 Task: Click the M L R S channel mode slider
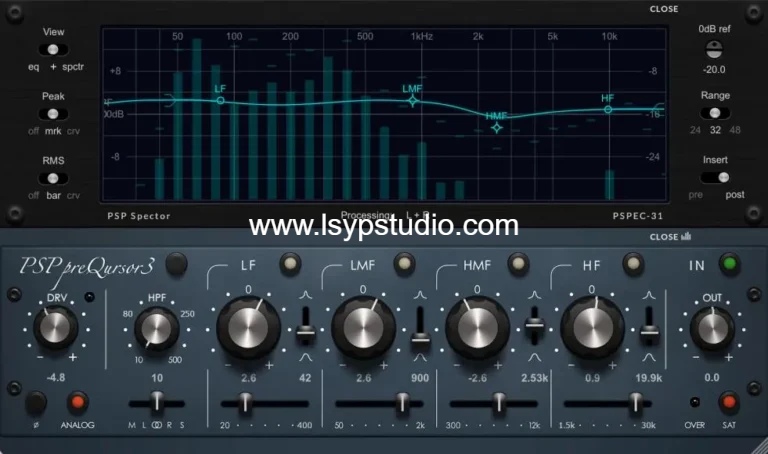(157, 404)
